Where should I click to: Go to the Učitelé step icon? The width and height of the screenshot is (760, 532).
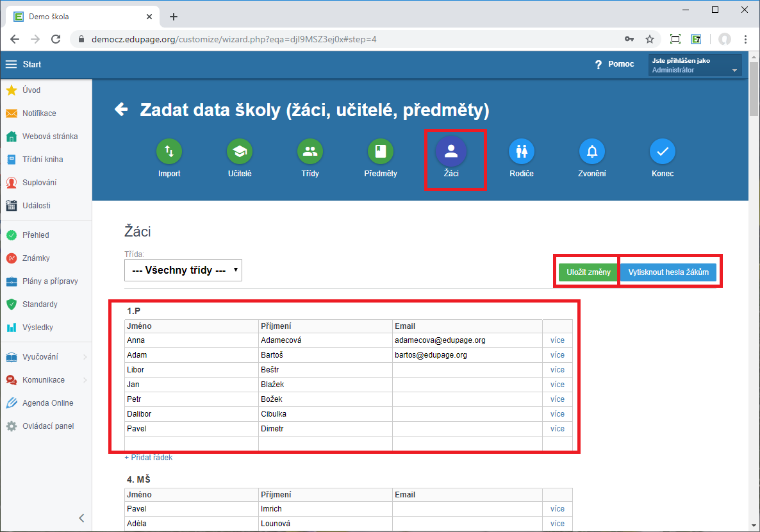pyautogui.click(x=240, y=152)
